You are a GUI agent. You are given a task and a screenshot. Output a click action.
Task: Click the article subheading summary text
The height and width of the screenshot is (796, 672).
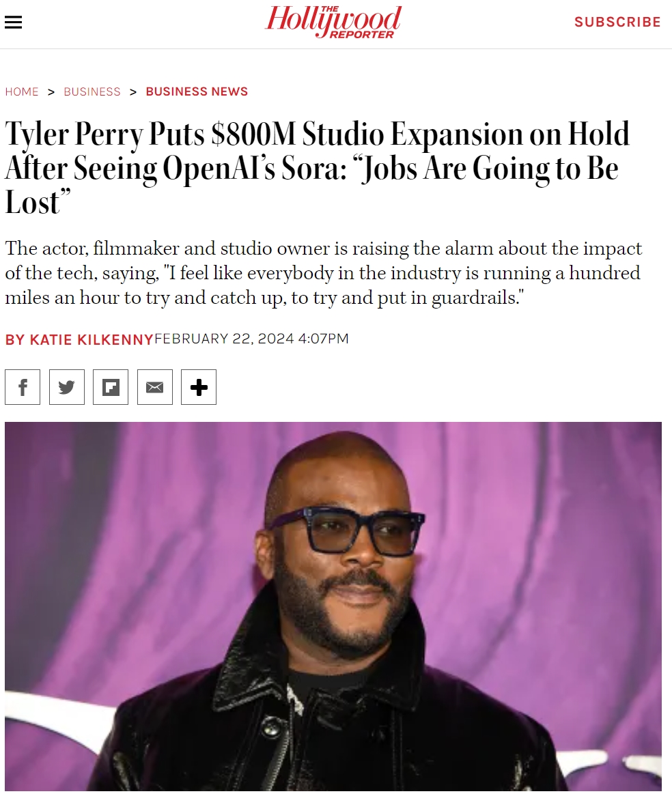324,273
